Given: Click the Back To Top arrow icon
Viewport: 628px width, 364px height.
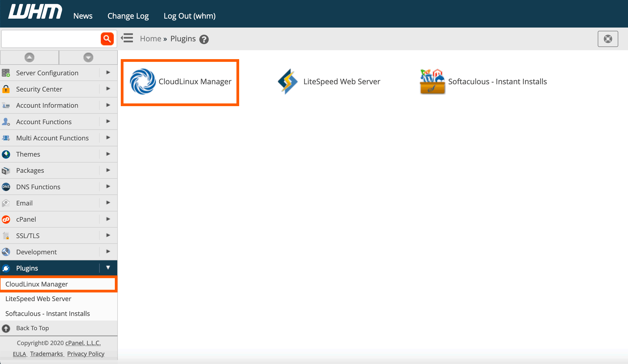Looking at the screenshot, I should (6, 328).
